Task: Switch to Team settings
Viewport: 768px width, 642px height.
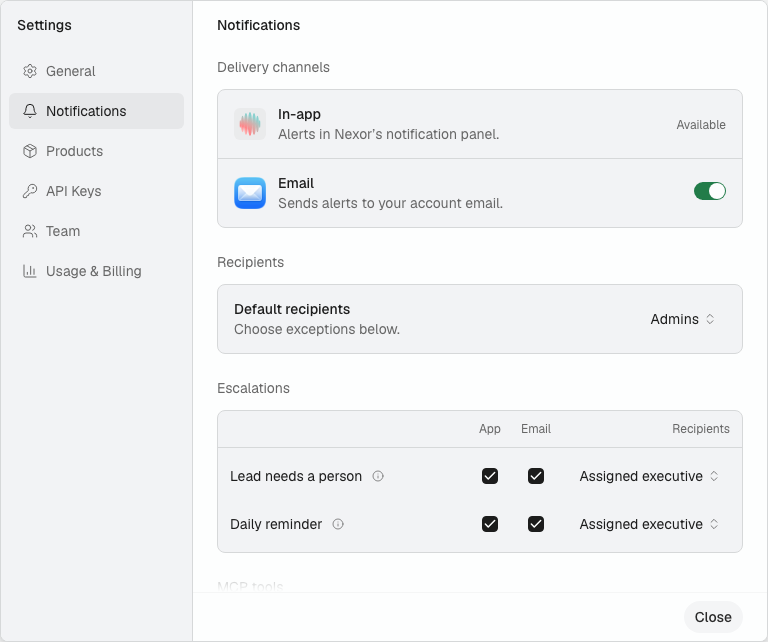Action: [x=96, y=231]
